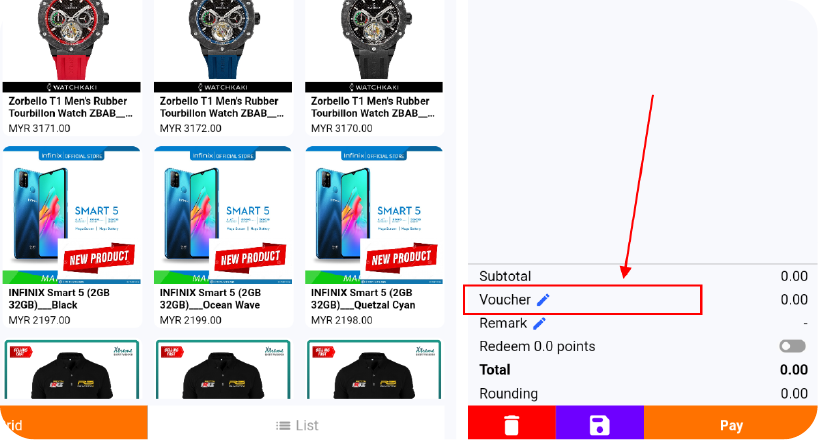This screenshot has height=440, width=818.
Task: Edit the Voucher with pencil icon
Action: tap(543, 300)
